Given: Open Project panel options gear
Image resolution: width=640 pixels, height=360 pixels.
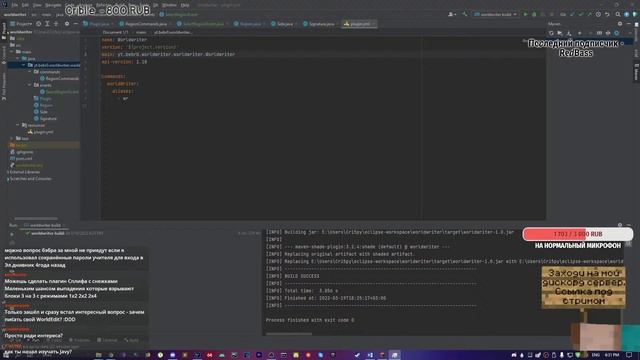Looking at the screenshot, I should tap(67, 24).
